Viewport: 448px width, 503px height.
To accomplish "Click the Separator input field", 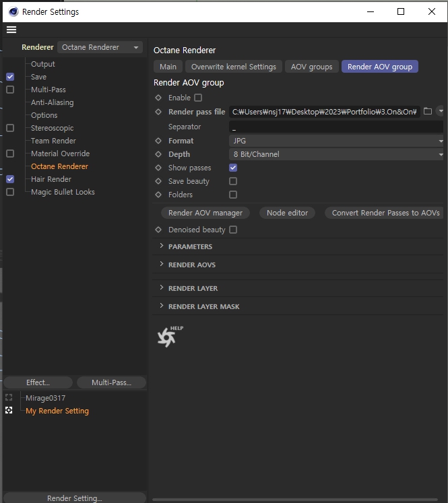I will point(336,127).
